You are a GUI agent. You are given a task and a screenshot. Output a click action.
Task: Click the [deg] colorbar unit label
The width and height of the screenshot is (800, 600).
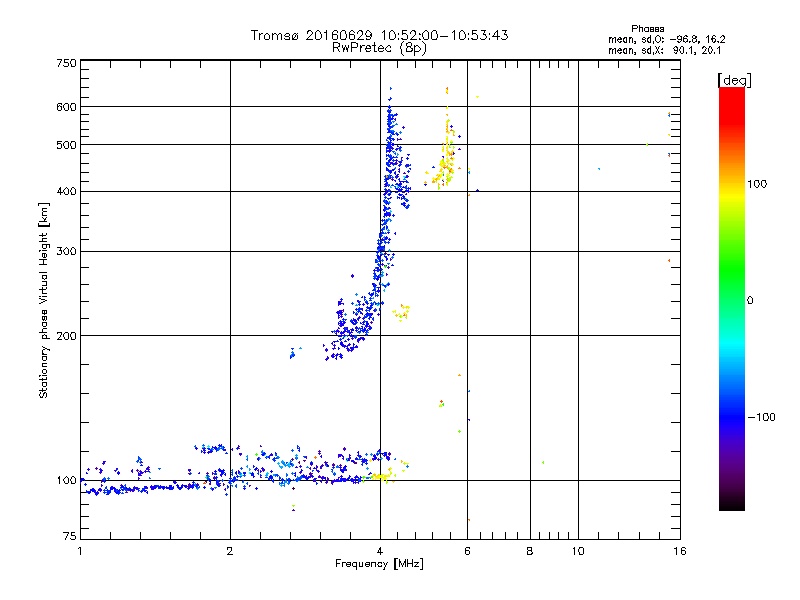[x=733, y=79]
